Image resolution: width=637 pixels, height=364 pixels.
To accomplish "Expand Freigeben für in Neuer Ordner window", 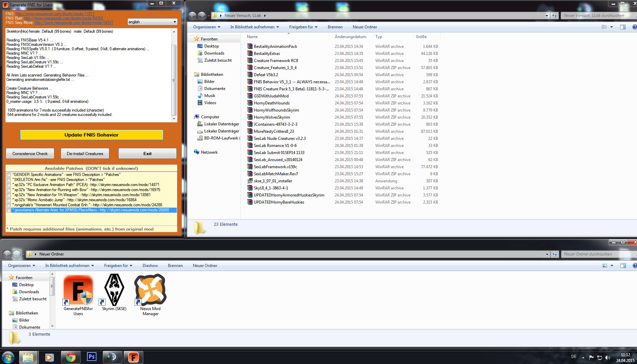I will coord(118,266).
